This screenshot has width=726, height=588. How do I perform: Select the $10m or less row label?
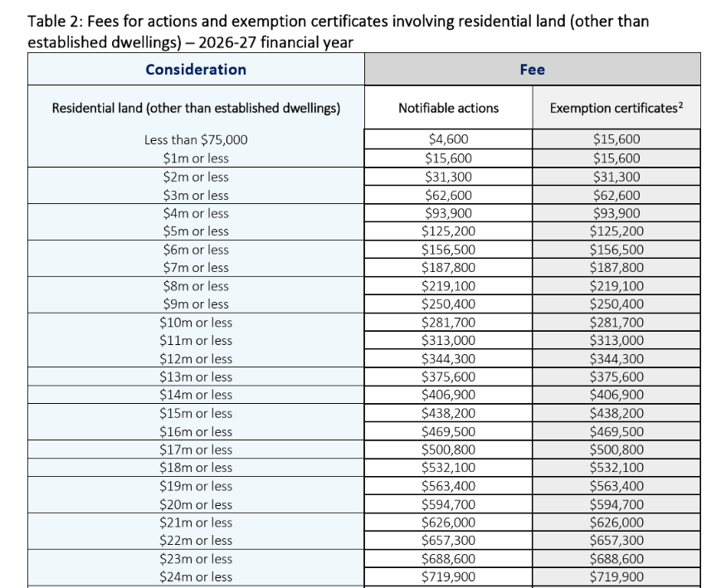pos(196,323)
